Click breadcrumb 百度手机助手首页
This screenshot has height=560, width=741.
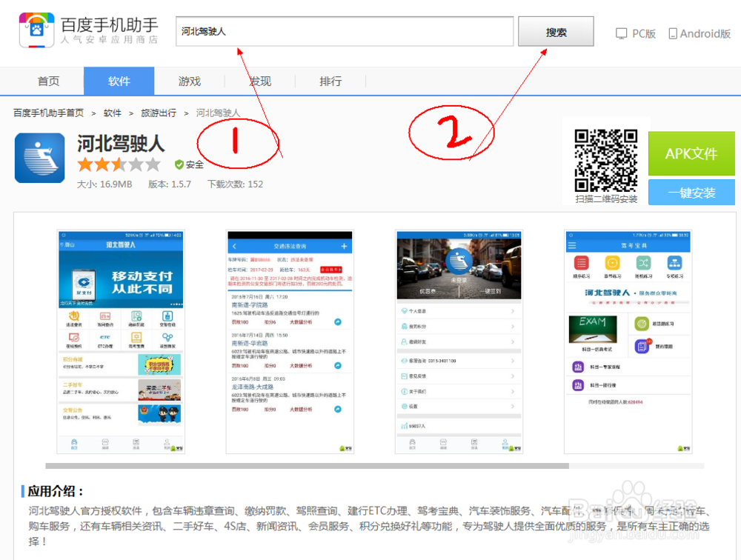(48, 113)
